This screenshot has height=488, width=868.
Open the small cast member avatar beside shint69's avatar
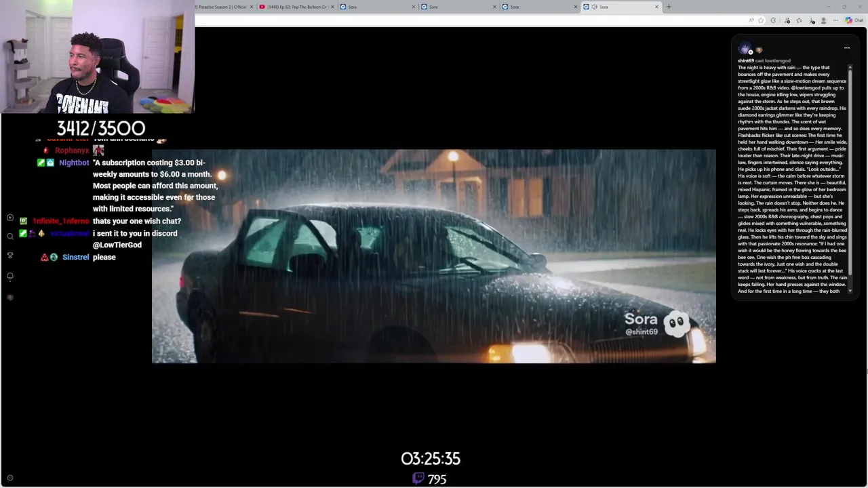pyautogui.click(x=759, y=50)
